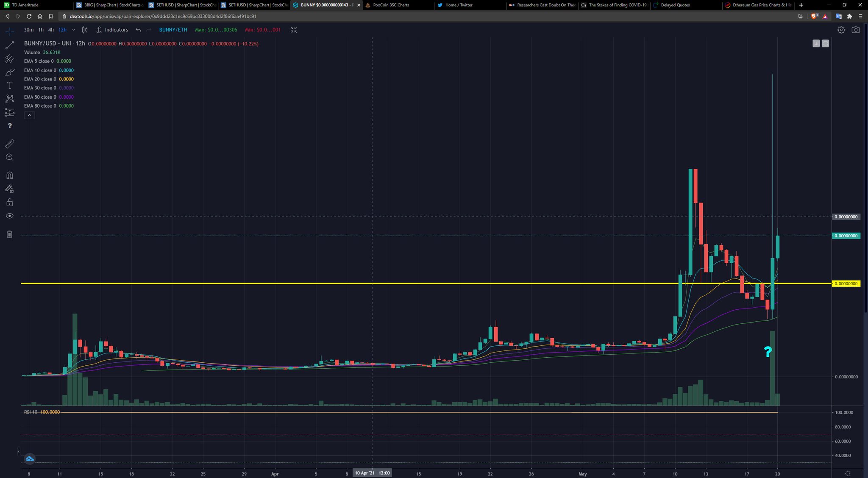Toggle lock all drawing tools
Viewport: 868px width, 478px height.
click(x=9, y=203)
